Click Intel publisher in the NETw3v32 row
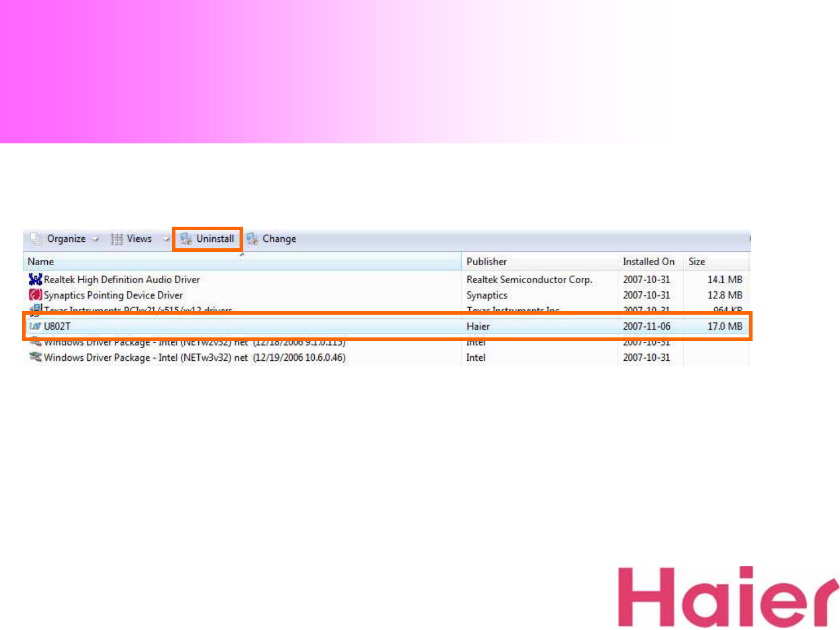The image size is (840, 630). click(476, 357)
